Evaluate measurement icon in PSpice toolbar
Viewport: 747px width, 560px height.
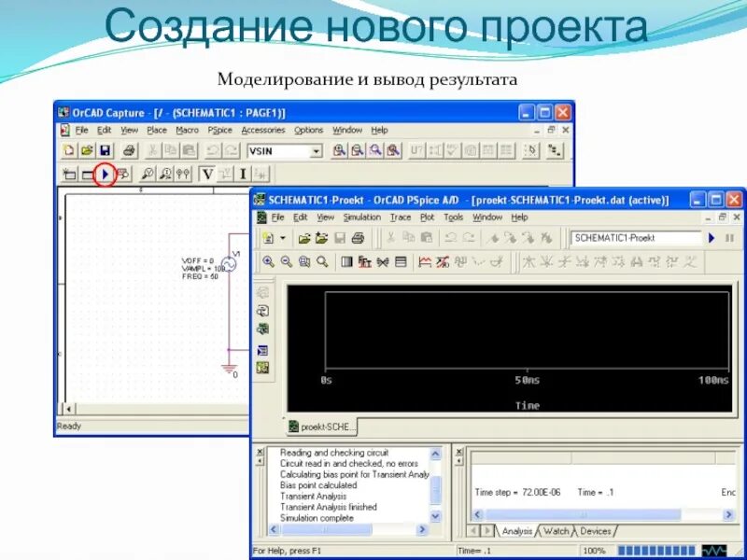443,261
